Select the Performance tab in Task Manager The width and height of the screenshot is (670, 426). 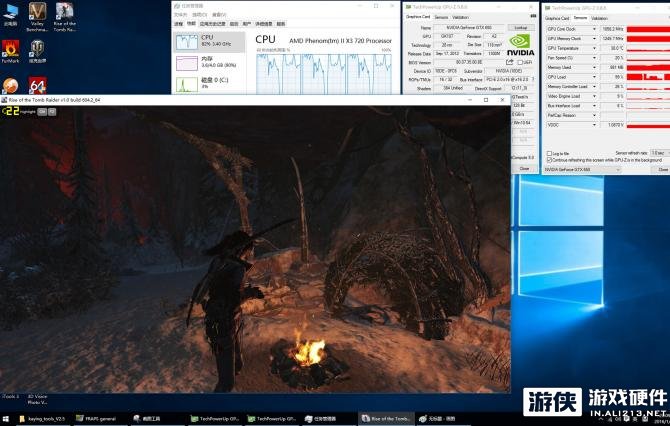191,24
